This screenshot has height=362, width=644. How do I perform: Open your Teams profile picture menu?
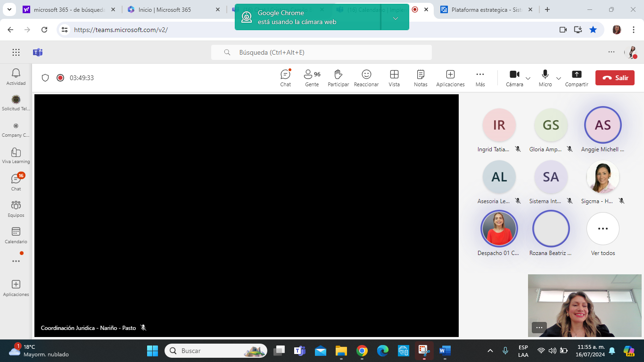point(631,52)
